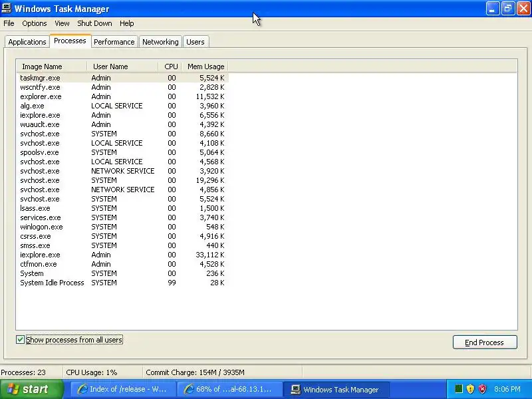The height and width of the screenshot is (399, 532).
Task: Select the System process row
Action: pos(122,274)
